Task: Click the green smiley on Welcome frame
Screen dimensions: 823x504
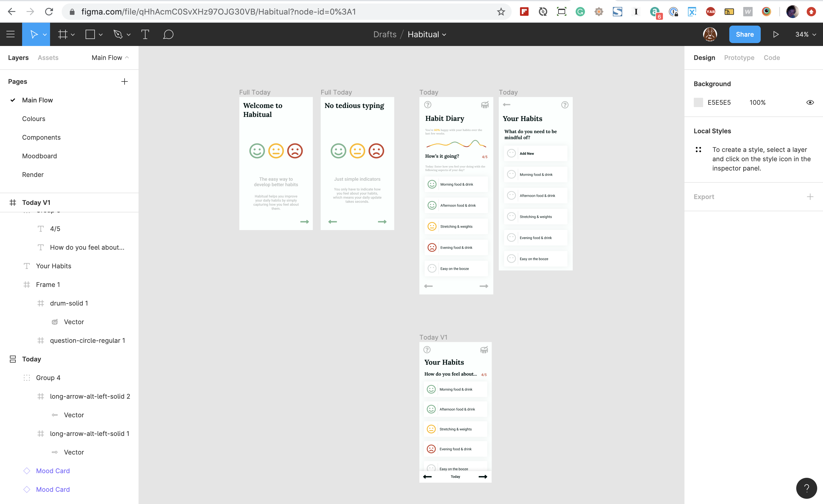Action: (x=257, y=151)
